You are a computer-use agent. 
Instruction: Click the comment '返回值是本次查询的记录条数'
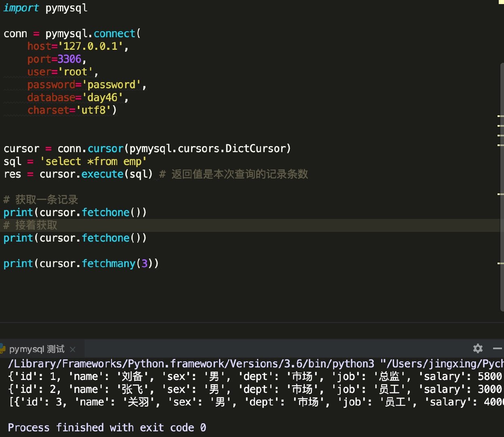pyautogui.click(x=240, y=174)
